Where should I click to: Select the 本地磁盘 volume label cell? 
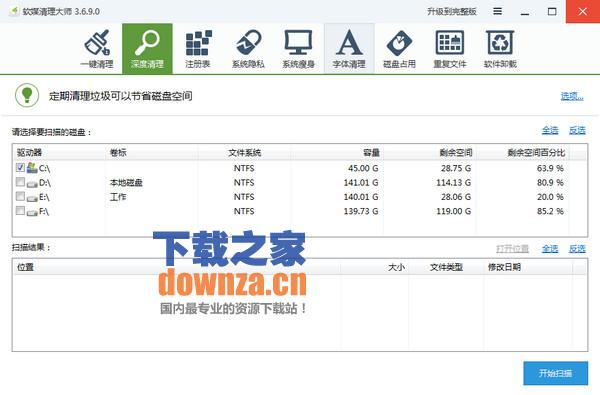point(126,183)
